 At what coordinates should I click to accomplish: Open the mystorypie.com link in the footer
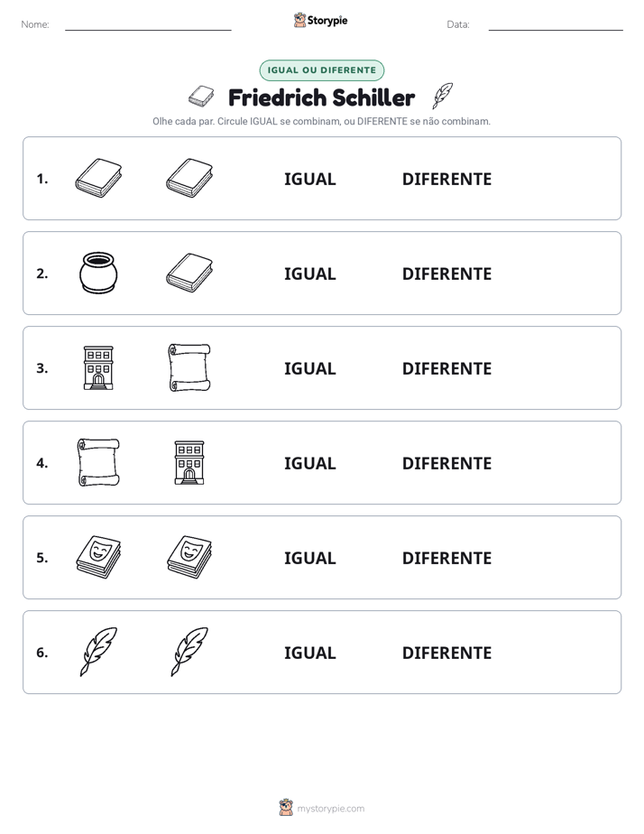pos(330,809)
